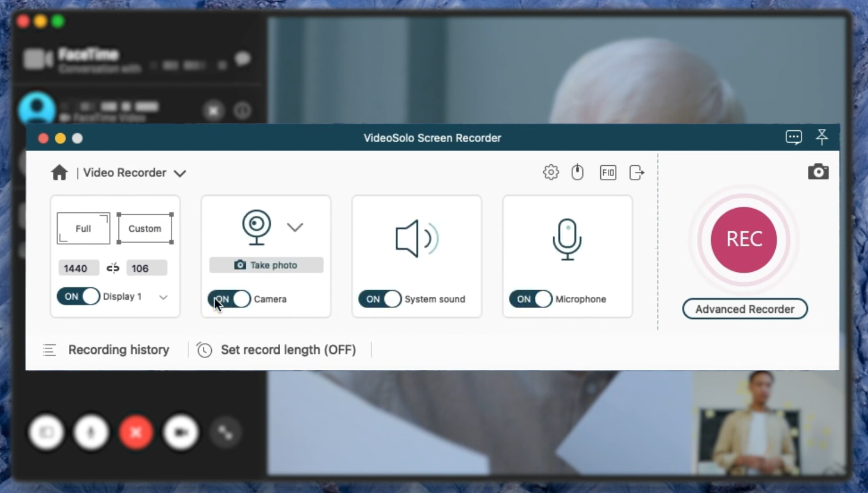
Task: Pin the recorder window on top
Action: 822,137
